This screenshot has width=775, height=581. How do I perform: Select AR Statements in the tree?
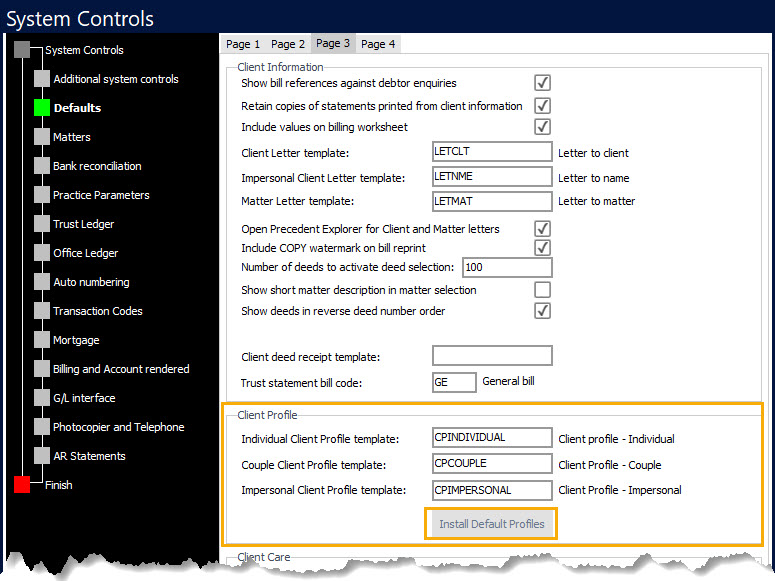click(89, 456)
